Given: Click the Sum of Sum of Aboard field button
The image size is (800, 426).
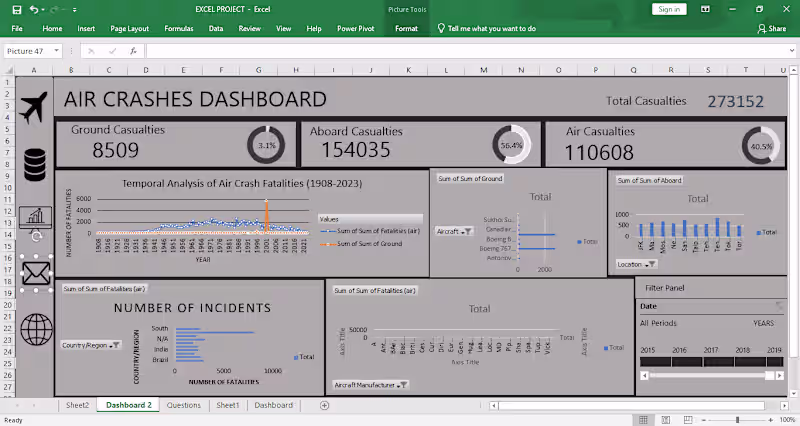Looking at the screenshot, I should pyautogui.click(x=649, y=180).
